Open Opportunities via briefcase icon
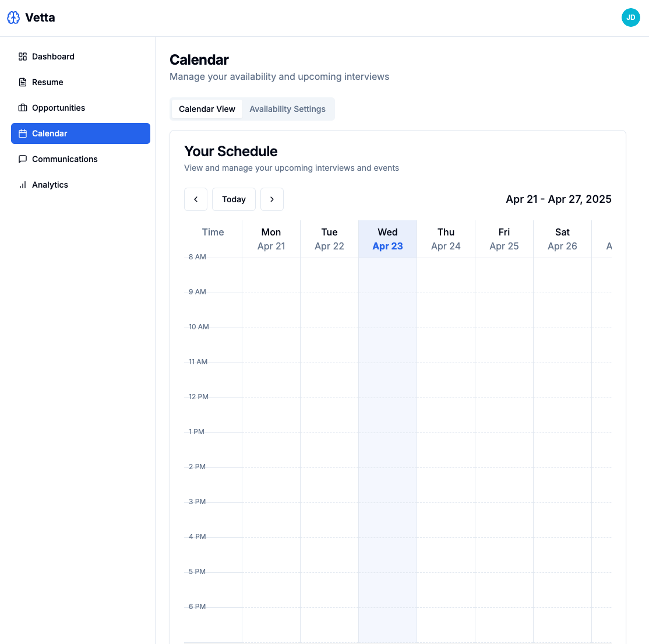The image size is (649, 644). click(x=23, y=108)
